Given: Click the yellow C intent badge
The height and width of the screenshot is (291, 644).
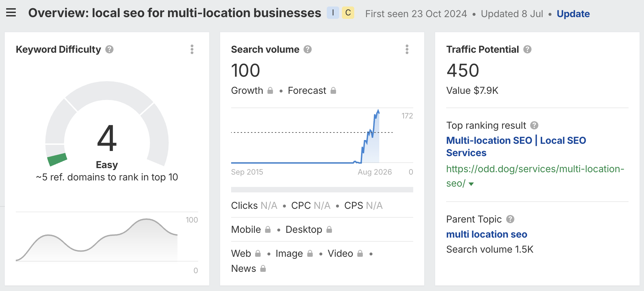Looking at the screenshot, I should click(348, 13).
